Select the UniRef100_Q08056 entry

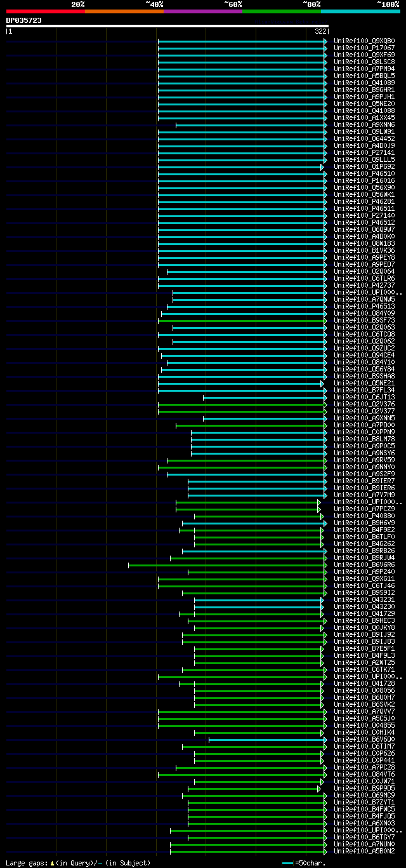(x=364, y=690)
